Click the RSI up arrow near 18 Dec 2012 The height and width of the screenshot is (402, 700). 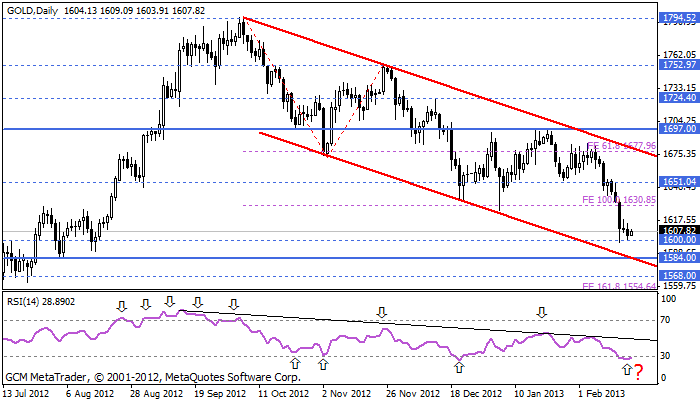459,368
